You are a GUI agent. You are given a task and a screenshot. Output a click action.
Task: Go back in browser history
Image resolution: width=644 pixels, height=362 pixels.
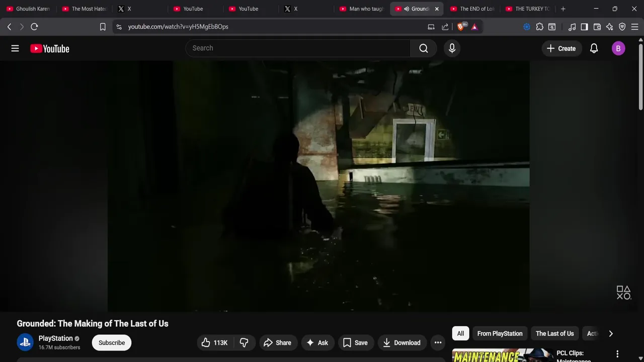click(x=9, y=27)
